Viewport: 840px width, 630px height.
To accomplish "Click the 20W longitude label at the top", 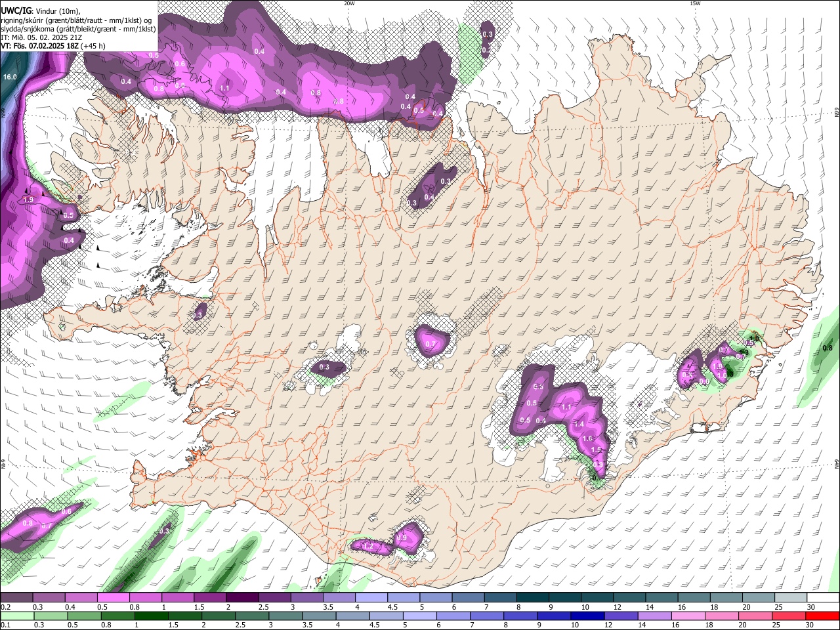I will (x=349, y=3).
